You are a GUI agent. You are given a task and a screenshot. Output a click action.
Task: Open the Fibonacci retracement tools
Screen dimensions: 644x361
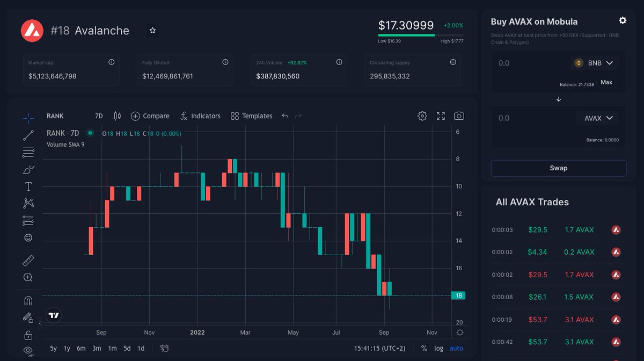click(x=28, y=153)
